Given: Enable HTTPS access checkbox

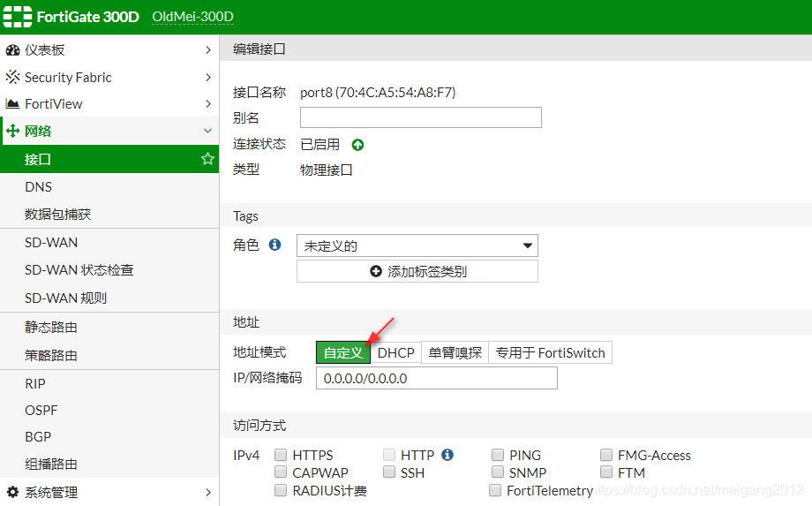Looking at the screenshot, I should tap(281, 455).
